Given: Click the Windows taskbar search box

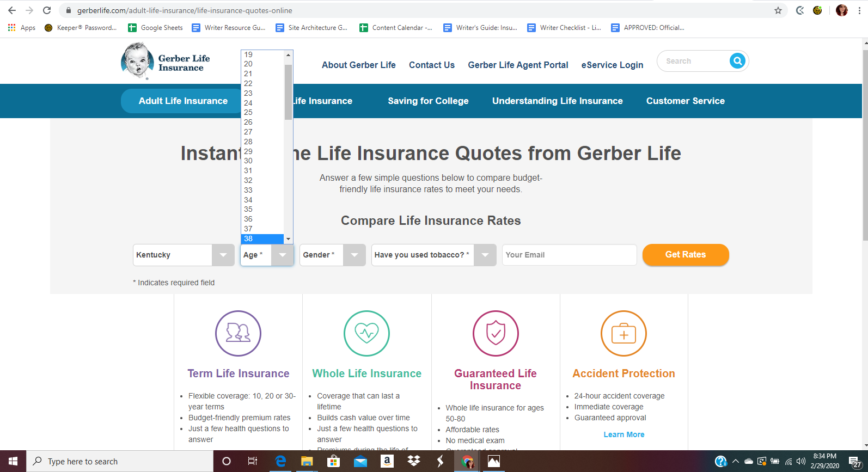Looking at the screenshot, I should pyautogui.click(x=120, y=461).
